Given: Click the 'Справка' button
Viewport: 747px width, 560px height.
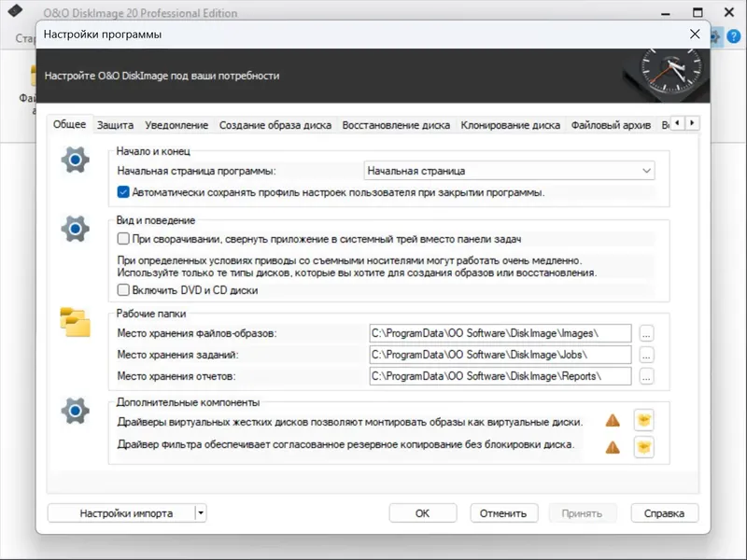Looking at the screenshot, I should (x=664, y=512).
